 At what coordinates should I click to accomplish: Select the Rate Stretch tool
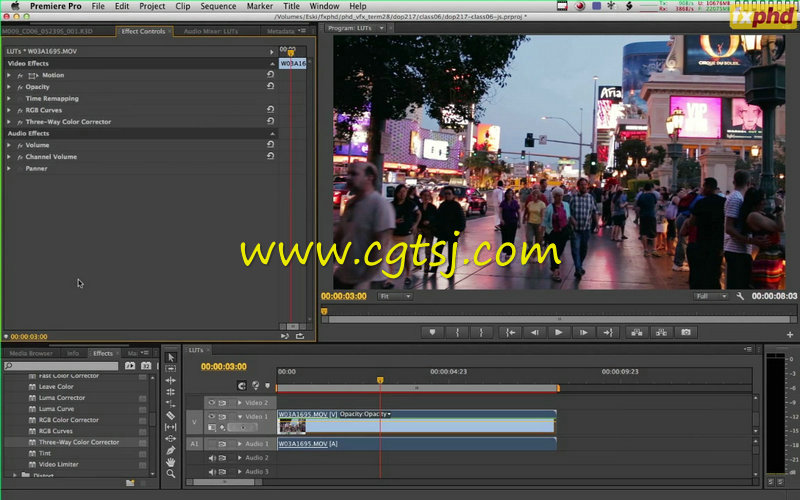coord(171,404)
